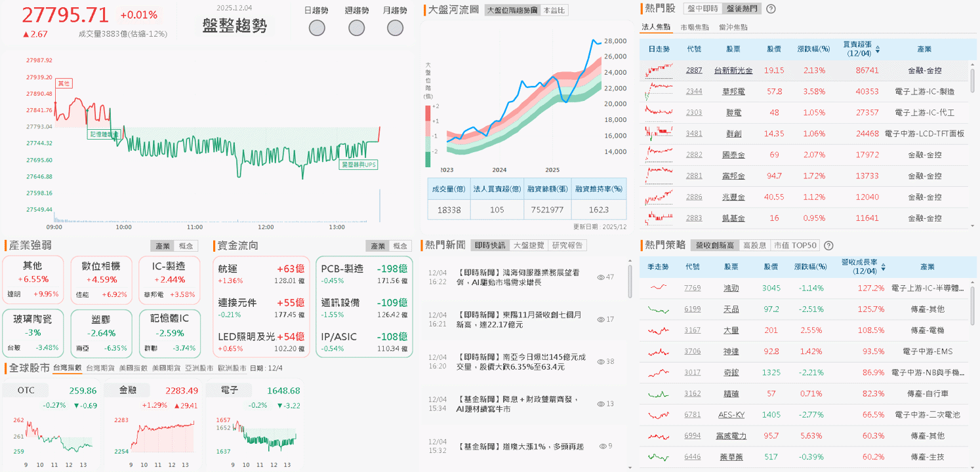
Task: Click the 月趨勢 indicator circle
Action: point(395,28)
